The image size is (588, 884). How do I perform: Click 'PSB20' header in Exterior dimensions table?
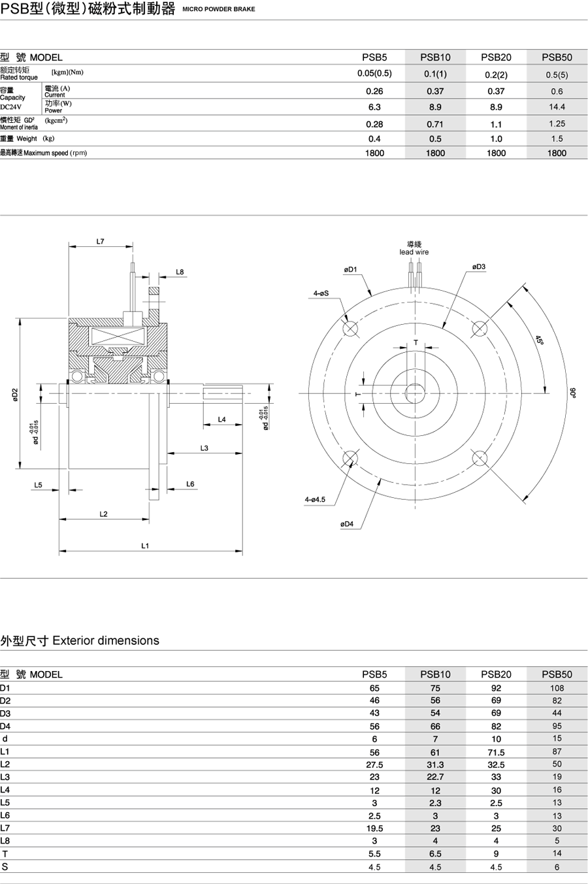[x=496, y=674]
